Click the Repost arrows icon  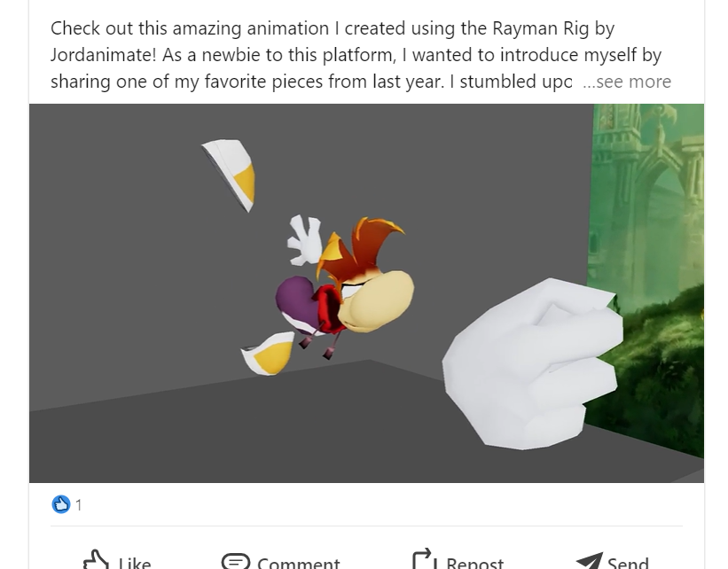click(424, 560)
